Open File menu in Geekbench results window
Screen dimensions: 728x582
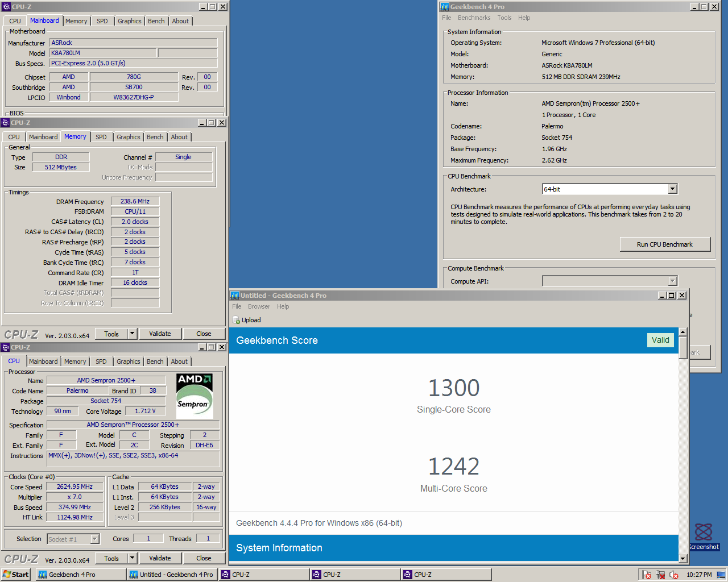click(x=237, y=306)
